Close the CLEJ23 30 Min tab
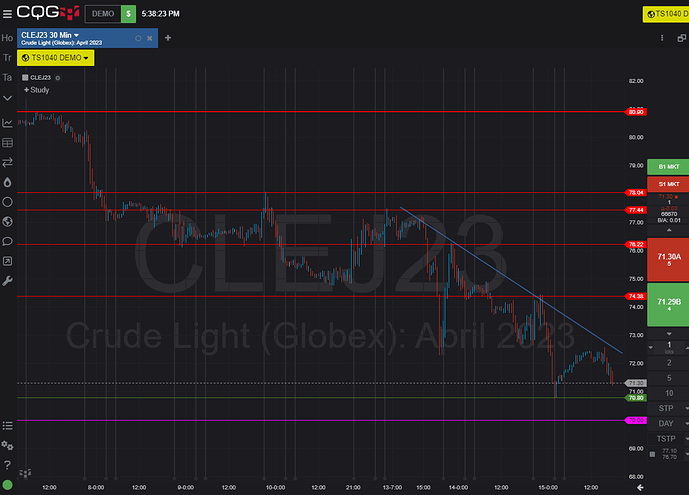The width and height of the screenshot is (689, 495). point(150,38)
